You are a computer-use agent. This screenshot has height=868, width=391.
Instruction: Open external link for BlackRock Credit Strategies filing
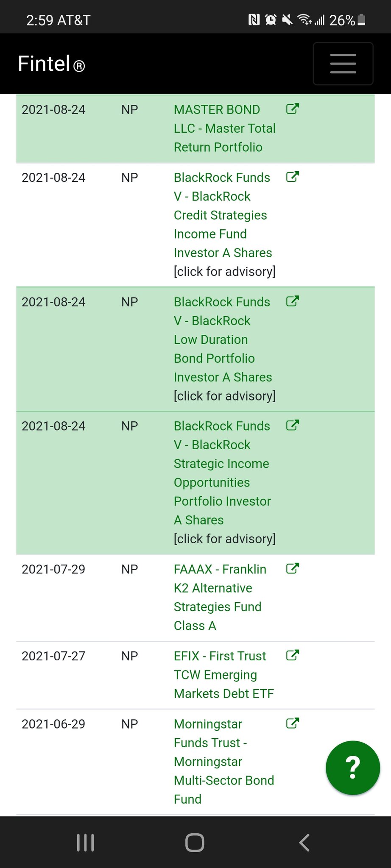tap(293, 177)
